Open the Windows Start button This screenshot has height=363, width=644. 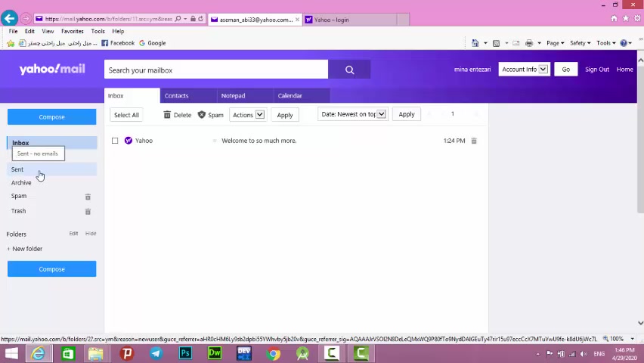click(11, 353)
